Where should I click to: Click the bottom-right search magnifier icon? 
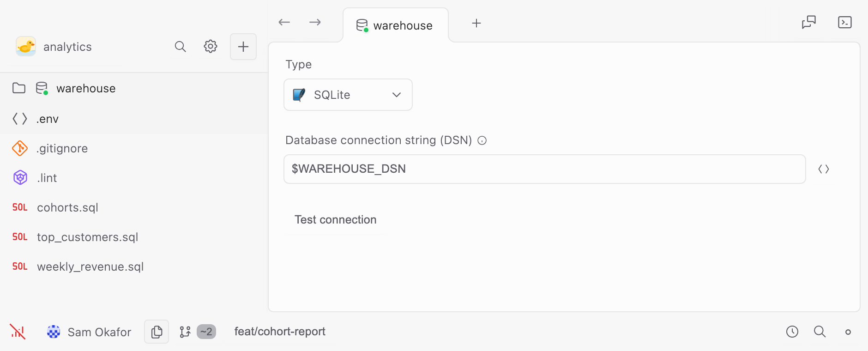coord(820,332)
